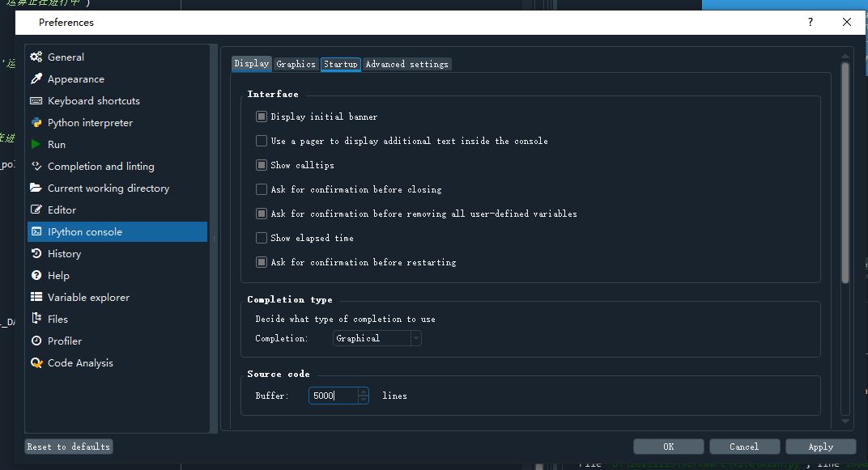The image size is (868, 470).
Task: Select Code Analysis entry
Action: pyautogui.click(x=117, y=362)
